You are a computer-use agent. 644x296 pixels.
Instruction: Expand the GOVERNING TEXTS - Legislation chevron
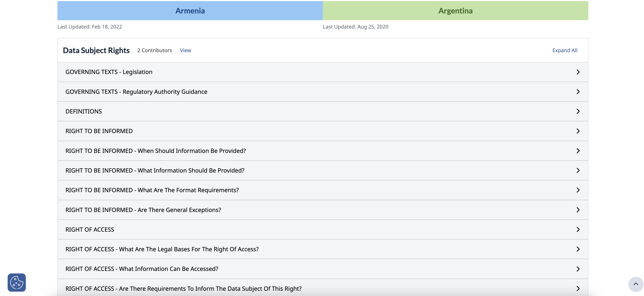click(578, 72)
